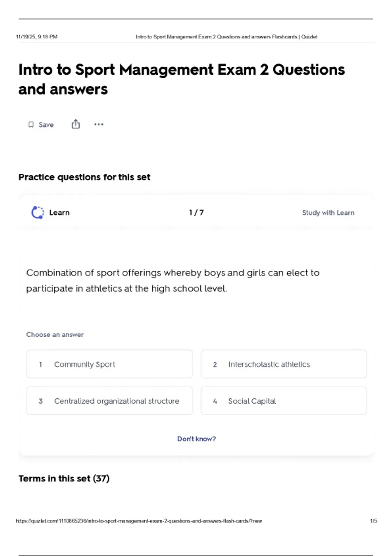Click the 1 / 7 question counter

[x=196, y=213]
